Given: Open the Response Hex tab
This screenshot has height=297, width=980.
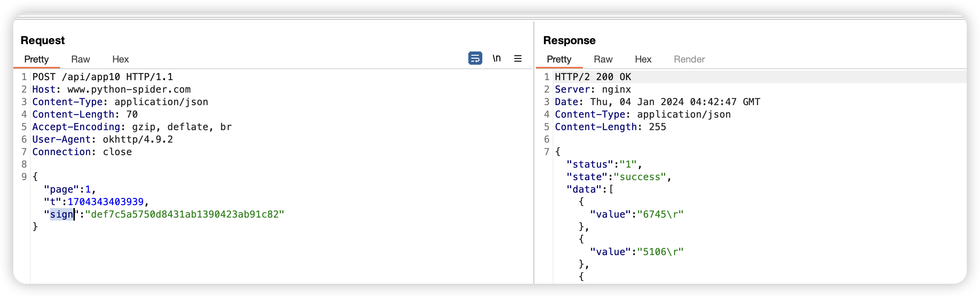Looking at the screenshot, I should pyautogui.click(x=643, y=59).
